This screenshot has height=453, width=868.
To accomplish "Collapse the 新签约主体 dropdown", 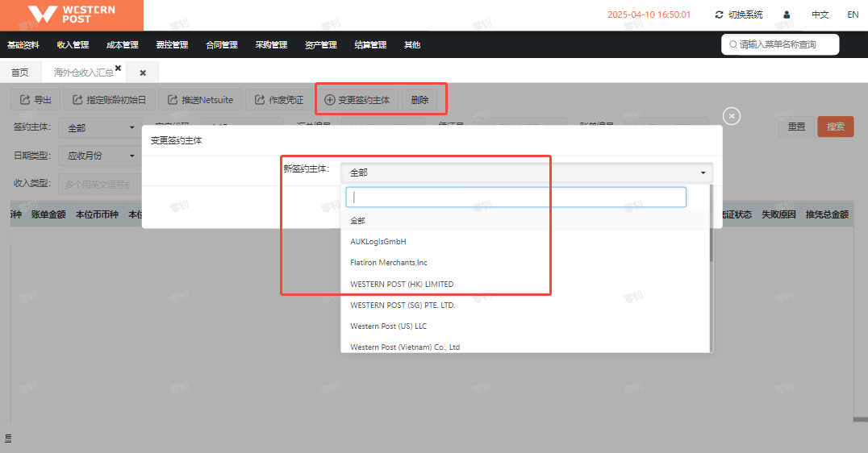I will (527, 172).
